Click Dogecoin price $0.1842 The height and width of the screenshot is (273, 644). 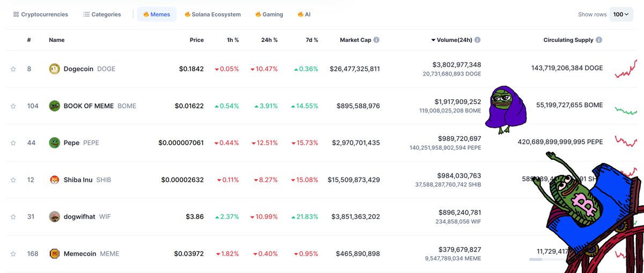tap(192, 69)
